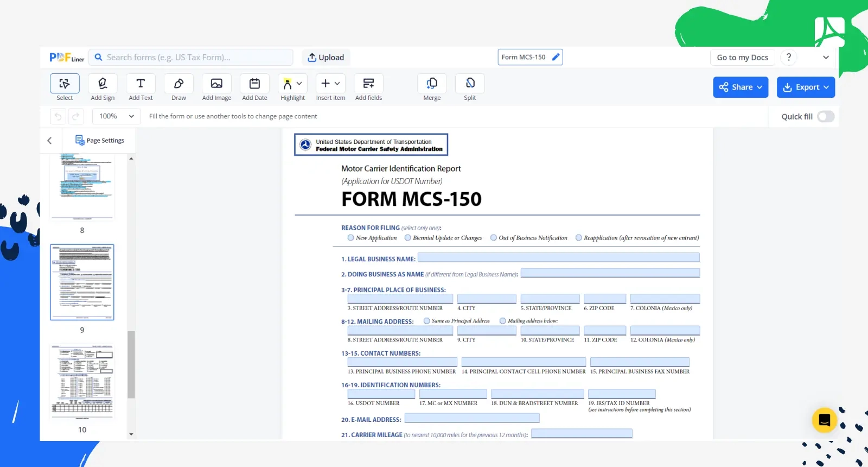Open page 8 thumbnail

82,186
